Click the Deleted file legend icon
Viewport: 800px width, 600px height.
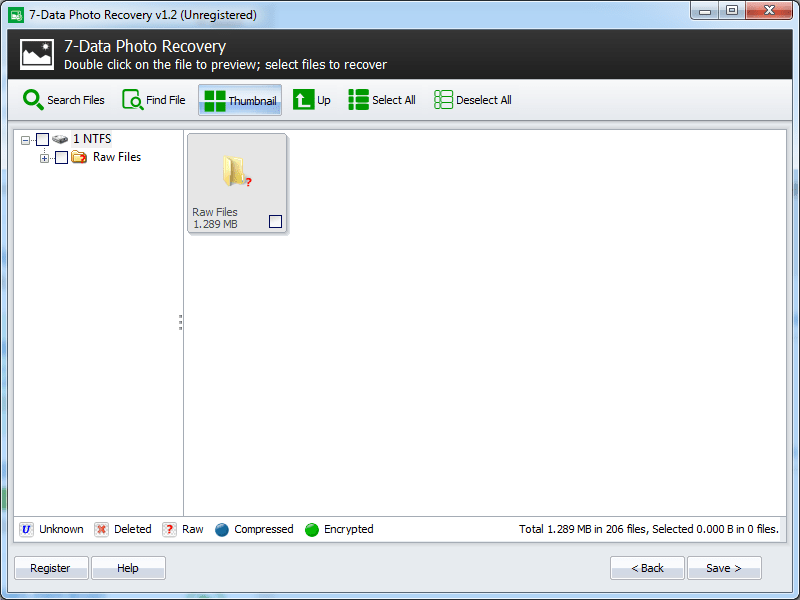[x=101, y=529]
